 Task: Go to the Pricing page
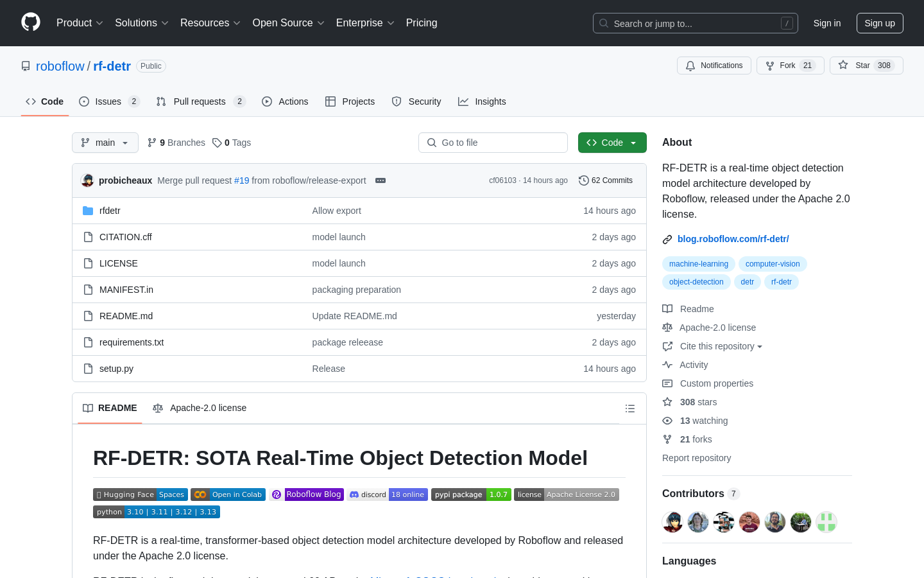422,23
